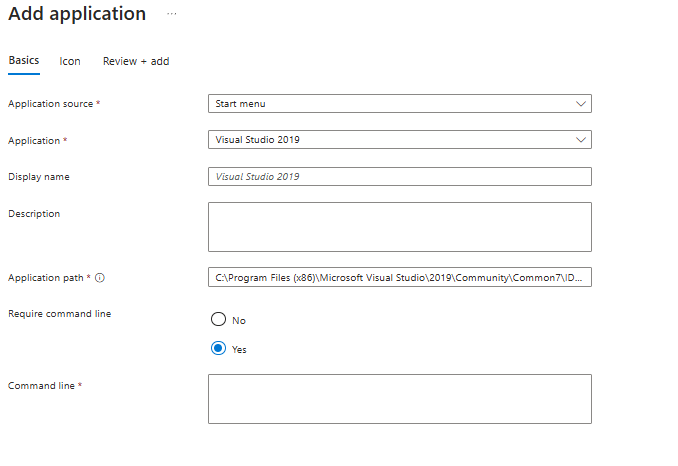Open the ellipsis menu beside Add application
Viewport: 678px width, 466px height.
coord(172,14)
